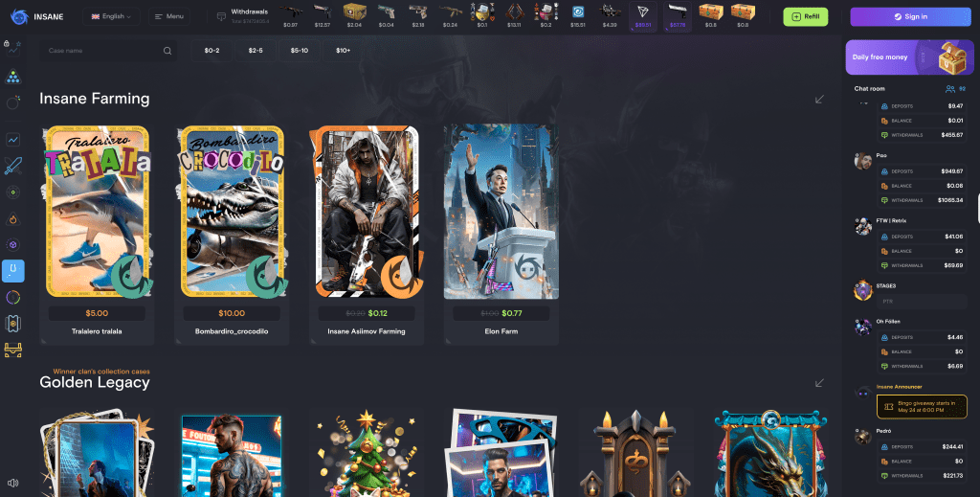Open Poo's avatar in chat
Viewport: 980px width, 497px height.
[x=862, y=161]
